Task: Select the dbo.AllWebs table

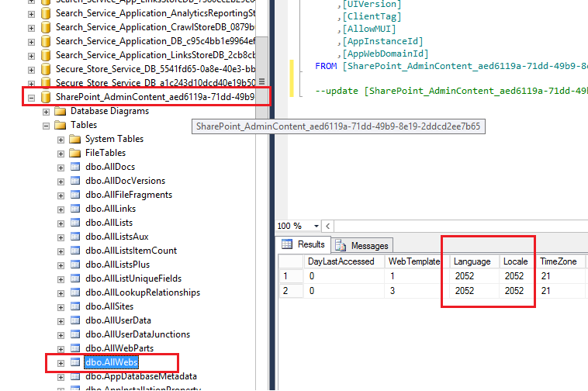Action: [112, 362]
